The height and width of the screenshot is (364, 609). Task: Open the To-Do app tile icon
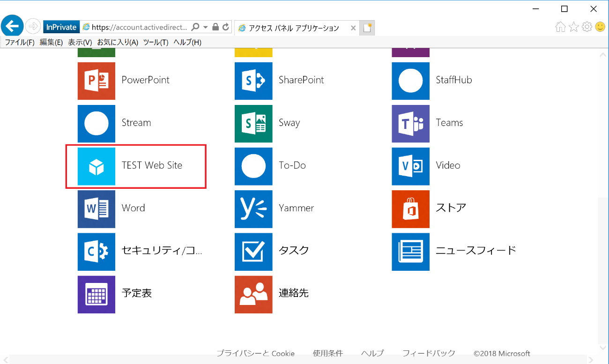click(x=253, y=166)
